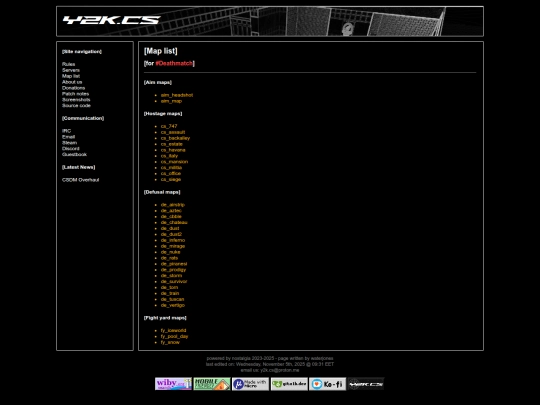Open the de_nuke map

[170, 252]
